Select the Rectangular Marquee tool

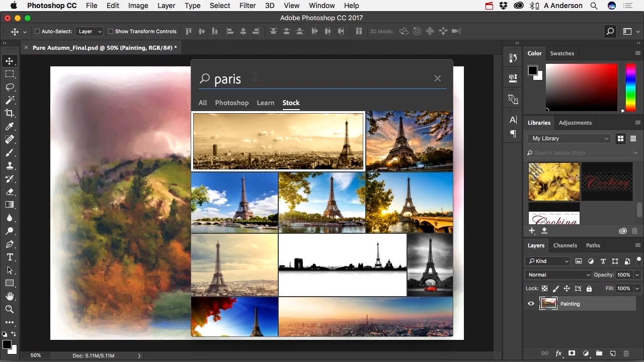tap(10, 74)
